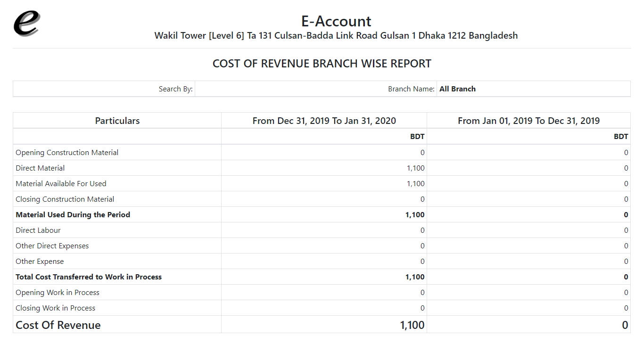Click the Jan 01, 2019 To Dec 31, 2019 header
Viewport: 644px width, 352px height.
point(528,121)
